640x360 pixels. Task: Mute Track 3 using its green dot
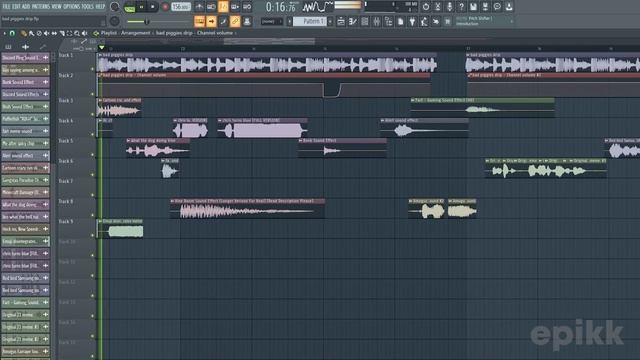click(x=93, y=114)
